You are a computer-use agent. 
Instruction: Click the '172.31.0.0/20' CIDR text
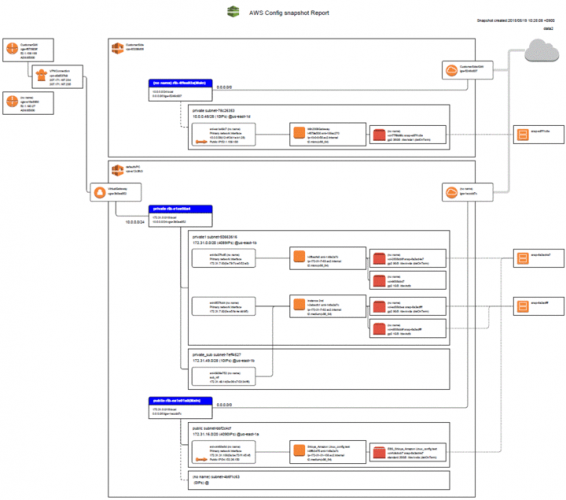[x=224, y=243]
